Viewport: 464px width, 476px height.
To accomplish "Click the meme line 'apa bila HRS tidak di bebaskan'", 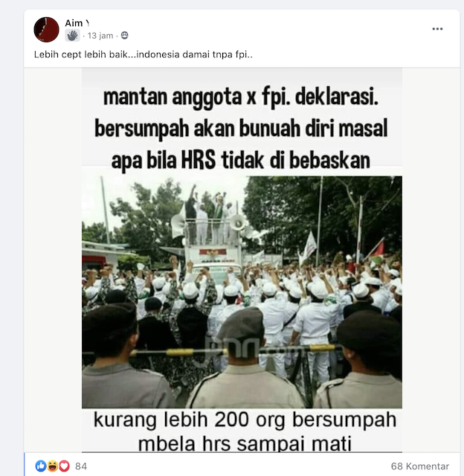I will [x=241, y=161].
